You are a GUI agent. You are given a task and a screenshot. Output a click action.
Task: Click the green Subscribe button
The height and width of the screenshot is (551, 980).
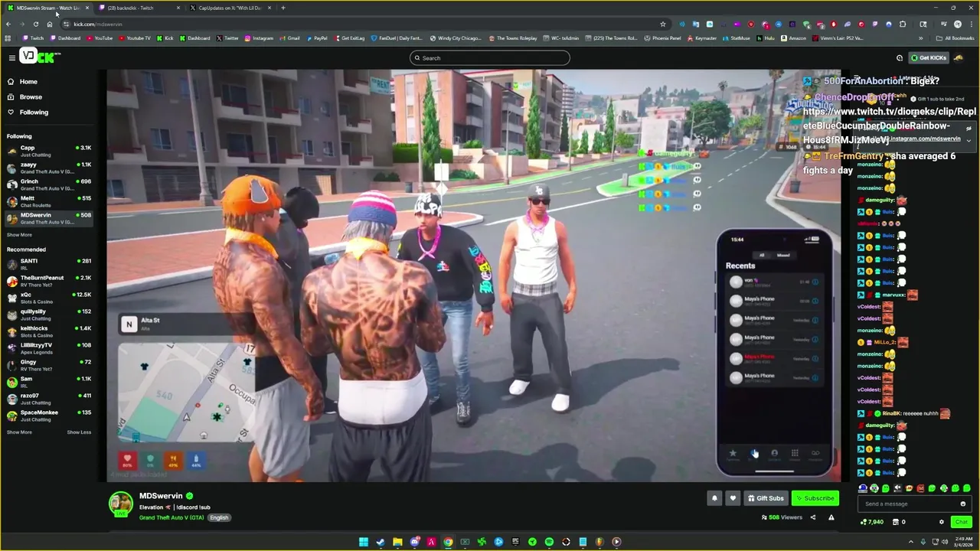(x=815, y=498)
